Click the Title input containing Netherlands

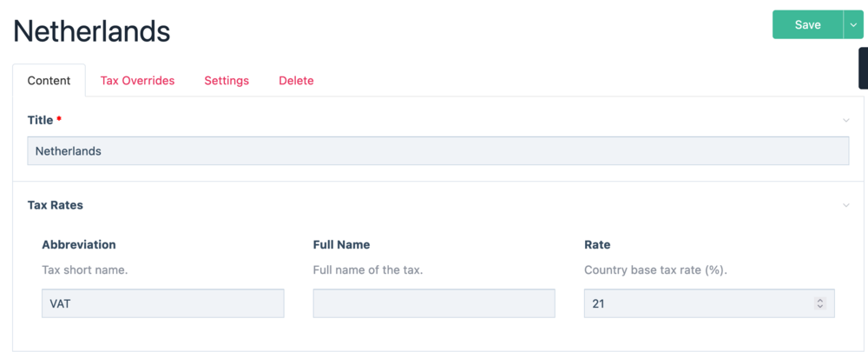pyautogui.click(x=437, y=151)
